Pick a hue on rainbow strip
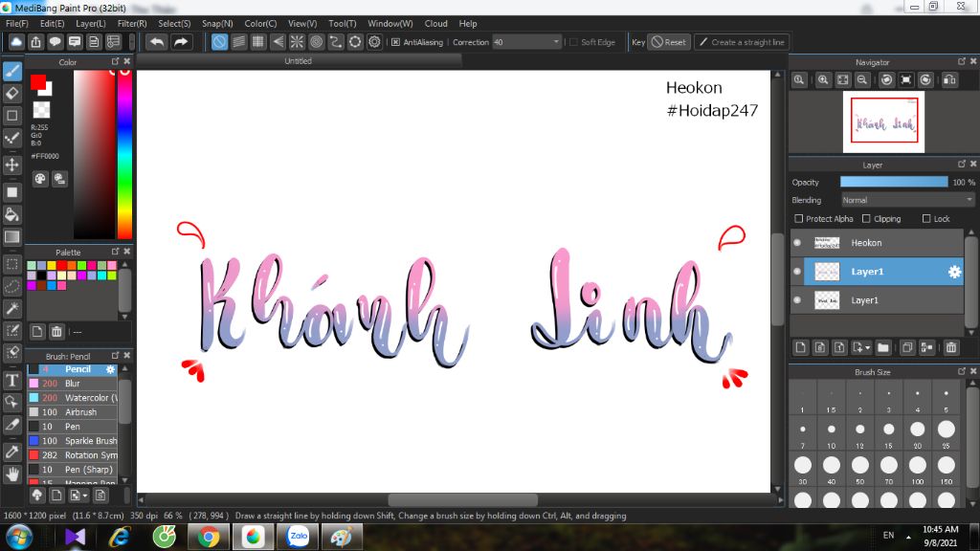Viewport: 980px width, 551px height. click(x=125, y=154)
